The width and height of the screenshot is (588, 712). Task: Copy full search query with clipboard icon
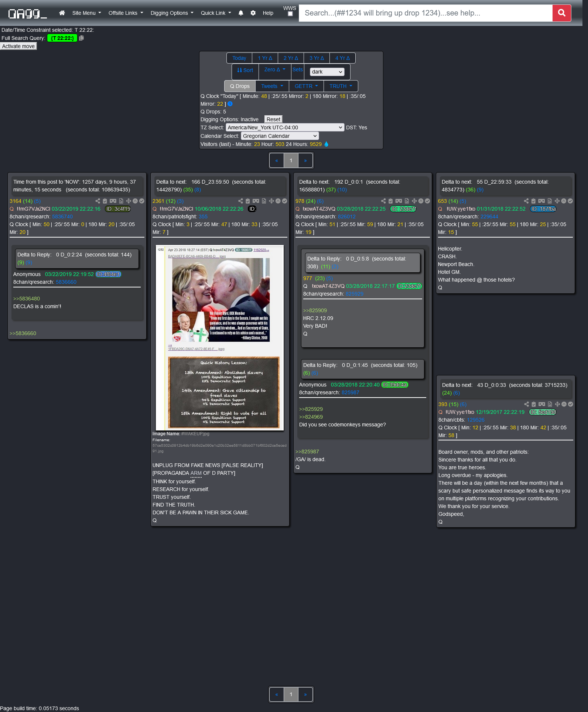tap(82, 38)
